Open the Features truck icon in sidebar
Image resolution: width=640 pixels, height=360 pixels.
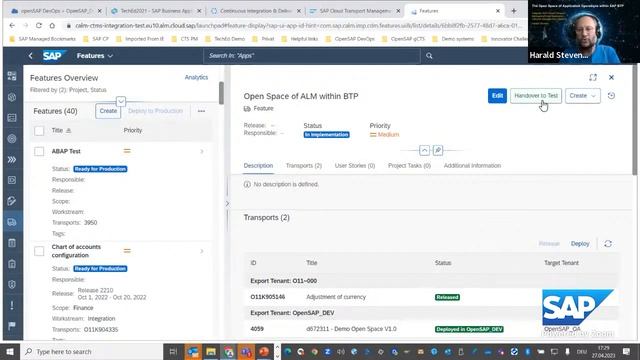coord(12,222)
